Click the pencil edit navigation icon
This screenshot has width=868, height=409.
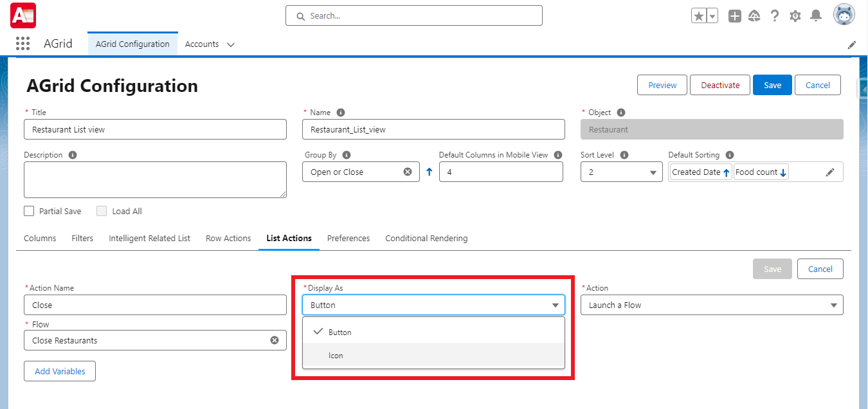click(852, 45)
